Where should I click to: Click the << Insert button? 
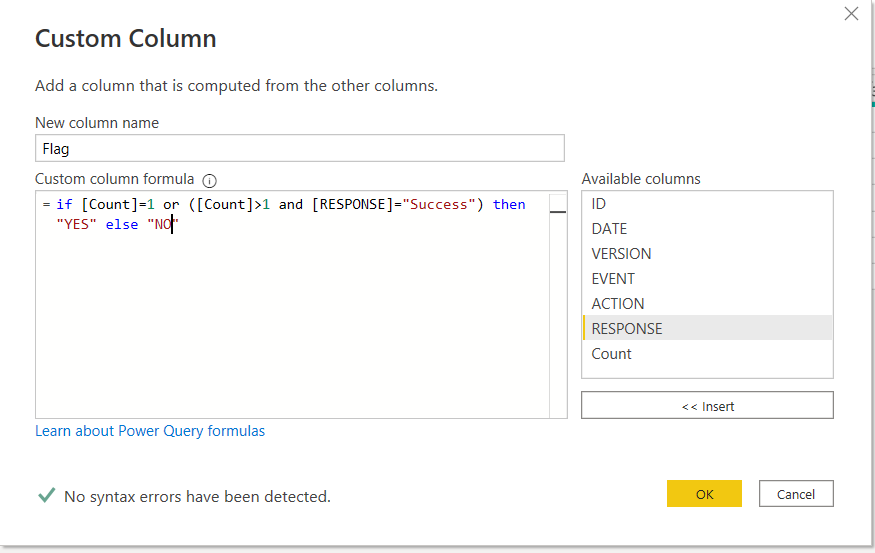coord(707,405)
